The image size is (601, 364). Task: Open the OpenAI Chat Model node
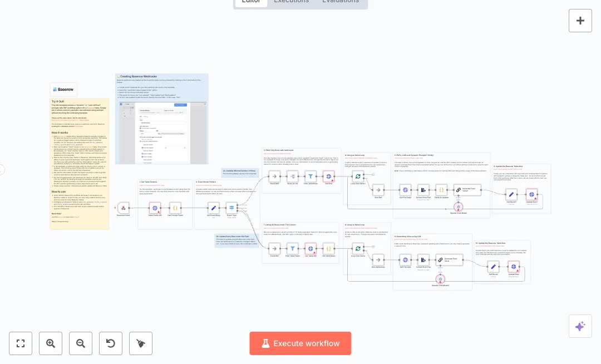point(459,207)
